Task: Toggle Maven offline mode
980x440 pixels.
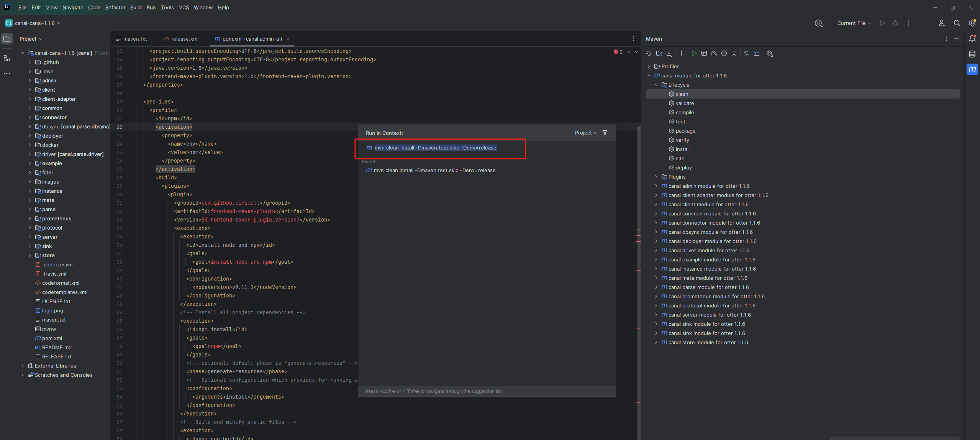Action: [x=714, y=54]
